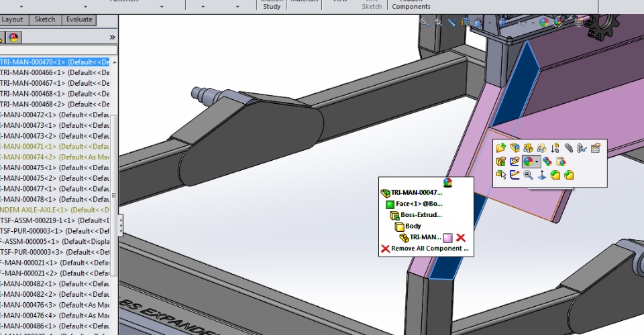The width and height of the screenshot is (644, 335).
Task: Click the Paste Appearance clipboard icon
Action: pos(561,161)
